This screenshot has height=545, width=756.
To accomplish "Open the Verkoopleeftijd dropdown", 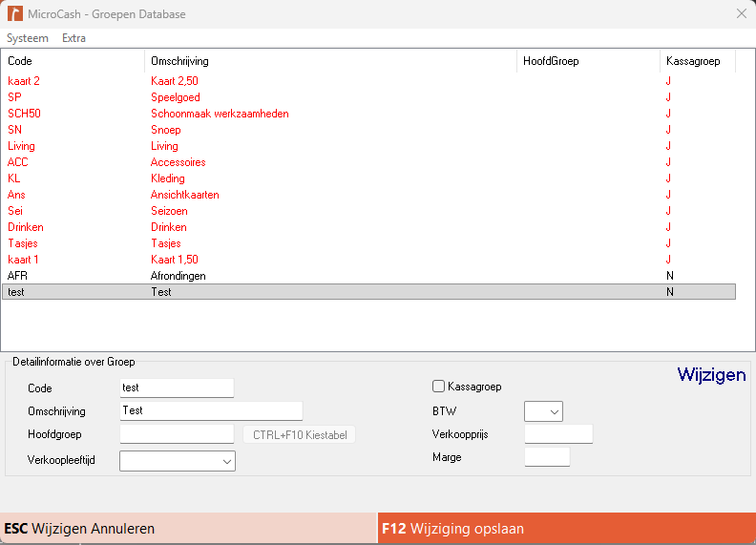I will pyautogui.click(x=178, y=461).
